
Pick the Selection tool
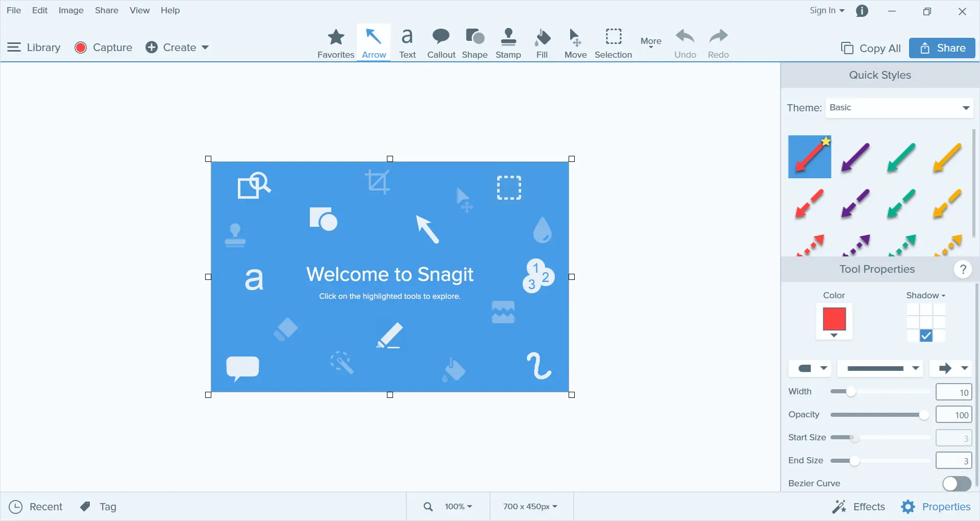tap(613, 43)
